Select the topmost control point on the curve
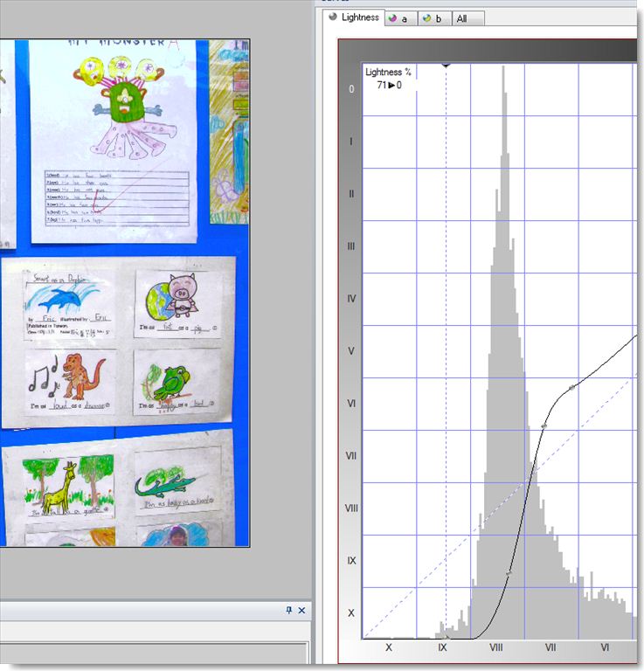 (x=572, y=388)
